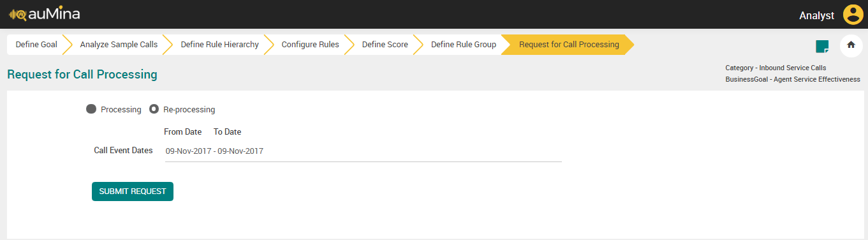Screen dimensions: 868x240
Task: Open the Analyst user profile avatar
Action: tap(853, 15)
